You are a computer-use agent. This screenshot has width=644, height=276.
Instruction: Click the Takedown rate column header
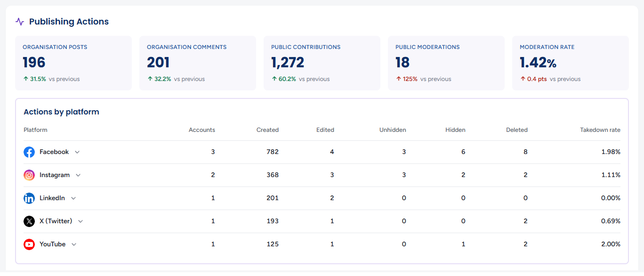tap(600, 130)
